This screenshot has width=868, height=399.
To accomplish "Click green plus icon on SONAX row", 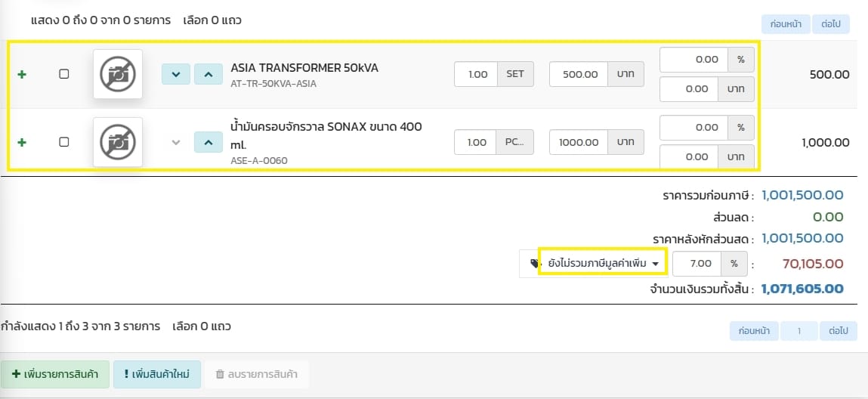I will [21, 142].
